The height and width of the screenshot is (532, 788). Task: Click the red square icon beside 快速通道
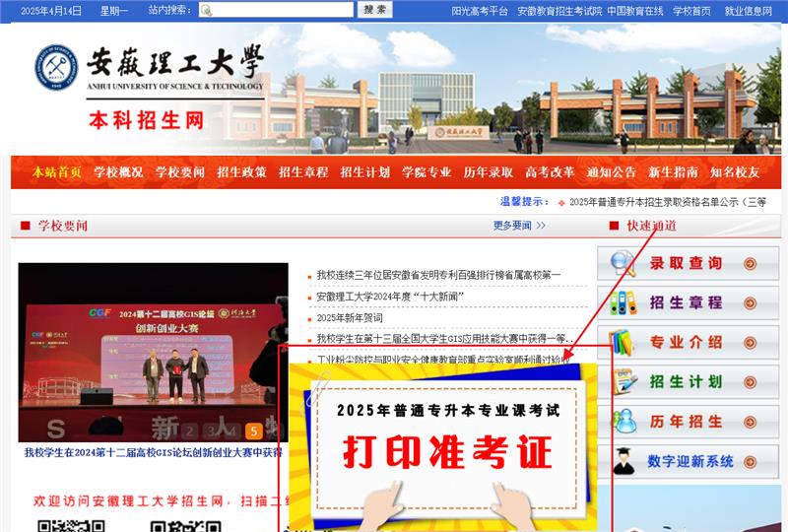click(614, 226)
